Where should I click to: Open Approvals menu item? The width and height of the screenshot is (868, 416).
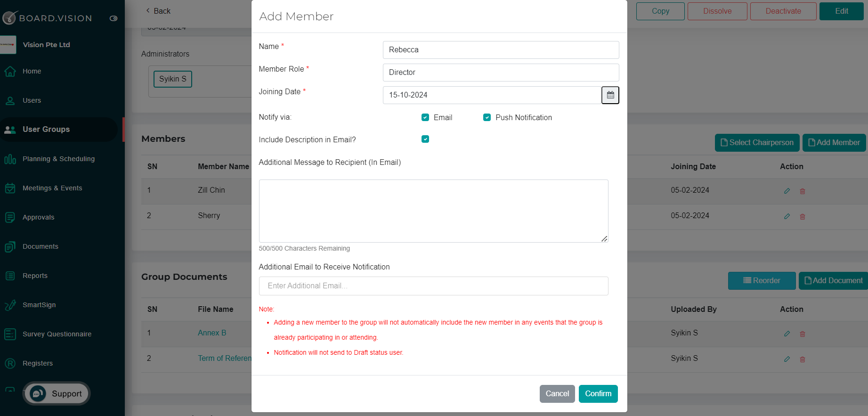pos(39,217)
